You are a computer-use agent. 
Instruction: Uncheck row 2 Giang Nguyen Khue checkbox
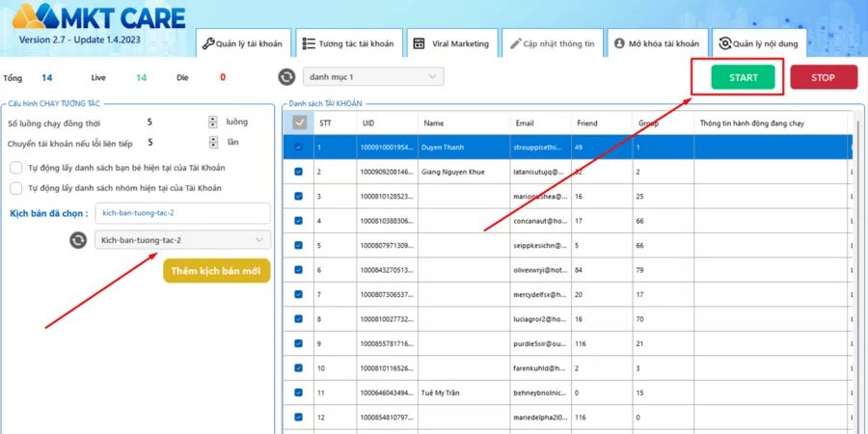[299, 172]
